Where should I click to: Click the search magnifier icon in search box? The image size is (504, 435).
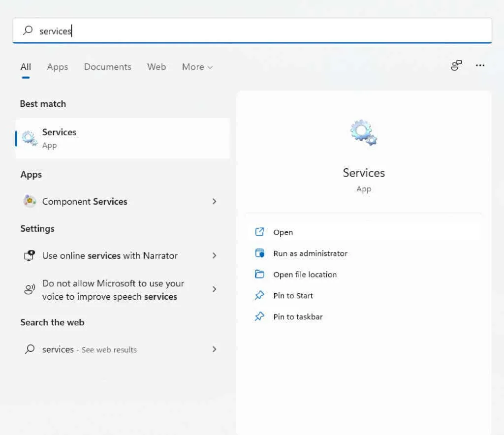[29, 31]
